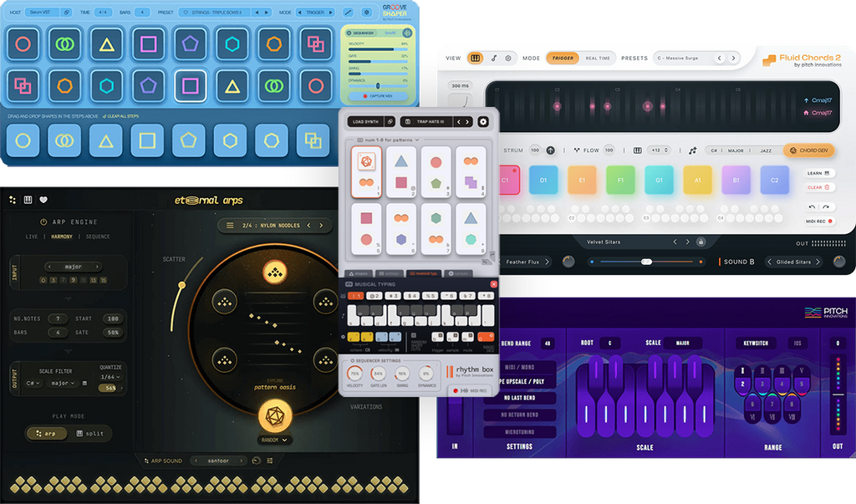Select the pentagon shape in Groove Shaper palette

click(189, 141)
